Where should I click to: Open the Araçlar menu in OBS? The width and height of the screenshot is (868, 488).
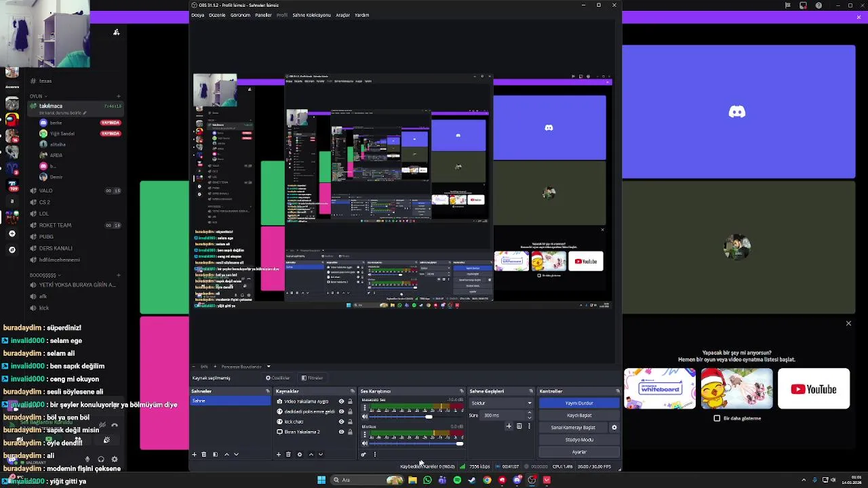coord(342,15)
